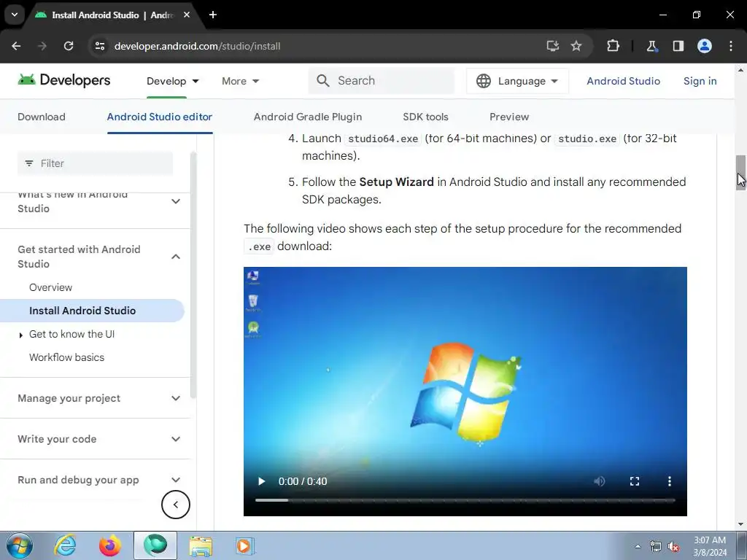Reload the page with refresh icon
The image size is (747, 560).
pyautogui.click(x=69, y=46)
